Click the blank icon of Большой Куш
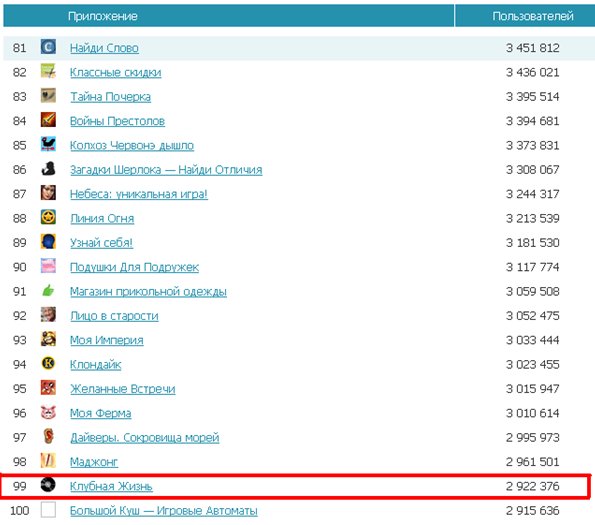The height and width of the screenshot is (525, 595). click(x=48, y=509)
